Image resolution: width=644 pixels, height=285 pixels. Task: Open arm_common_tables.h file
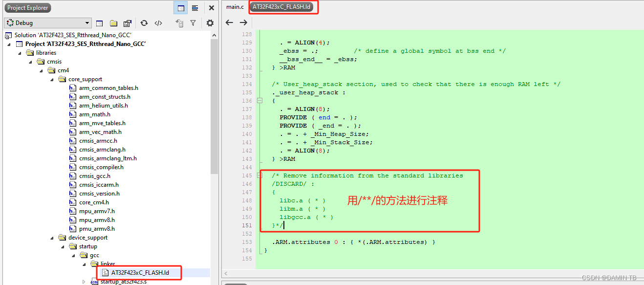(x=108, y=88)
